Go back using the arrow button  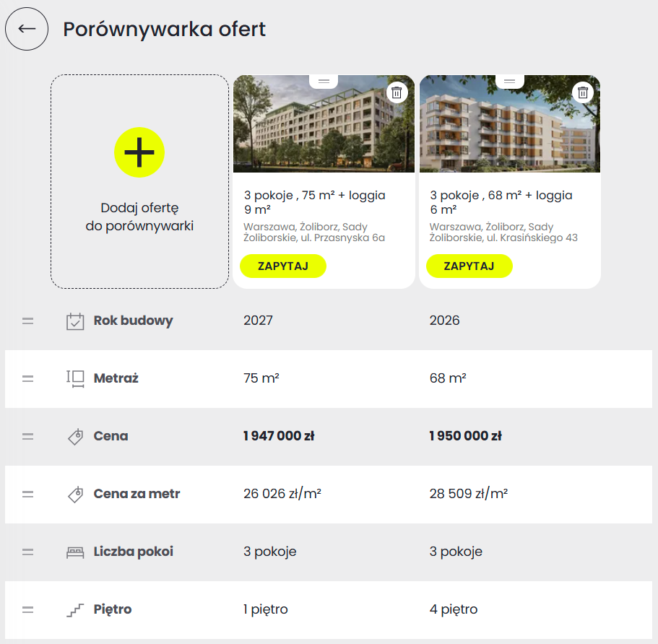pyautogui.click(x=27, y=29)
